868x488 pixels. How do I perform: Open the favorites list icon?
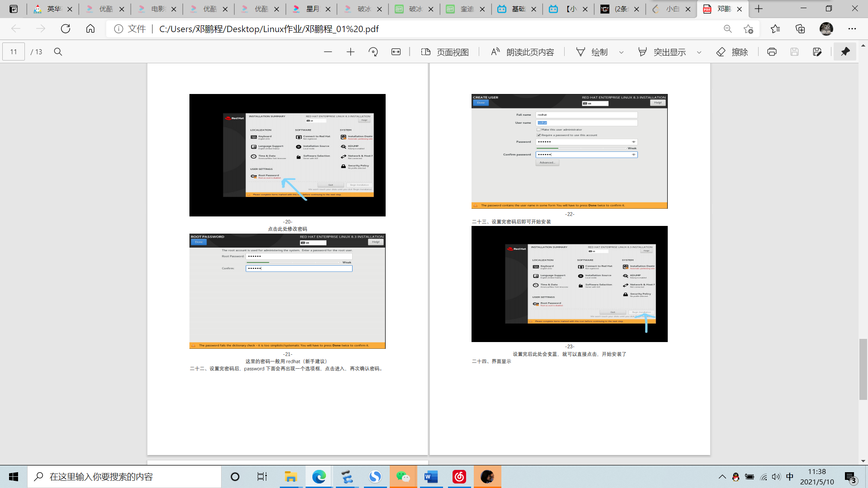click(775, 29)
